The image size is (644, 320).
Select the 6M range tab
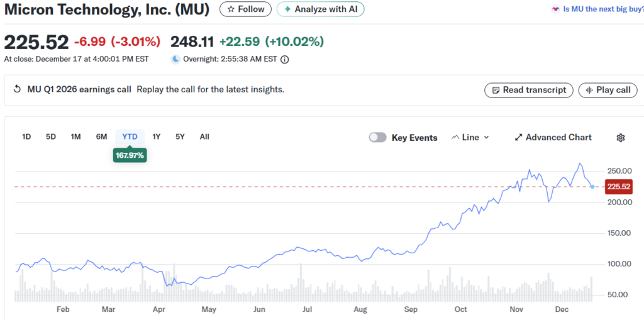(101, 136)
